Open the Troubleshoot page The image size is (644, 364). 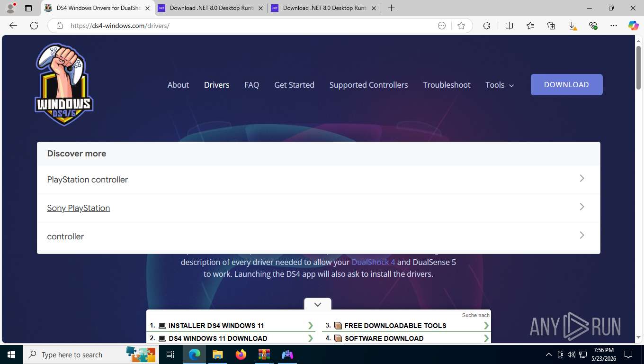coord(447,85)
